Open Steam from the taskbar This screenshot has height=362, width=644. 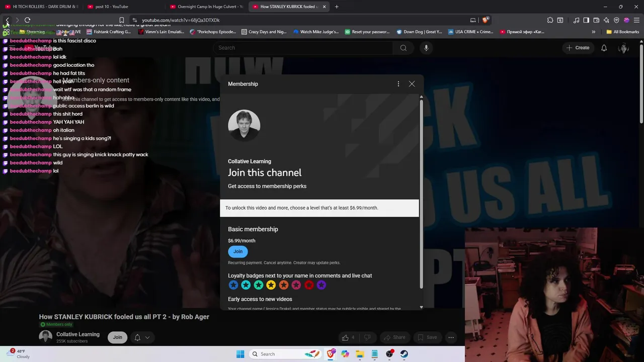pos(404,354)
